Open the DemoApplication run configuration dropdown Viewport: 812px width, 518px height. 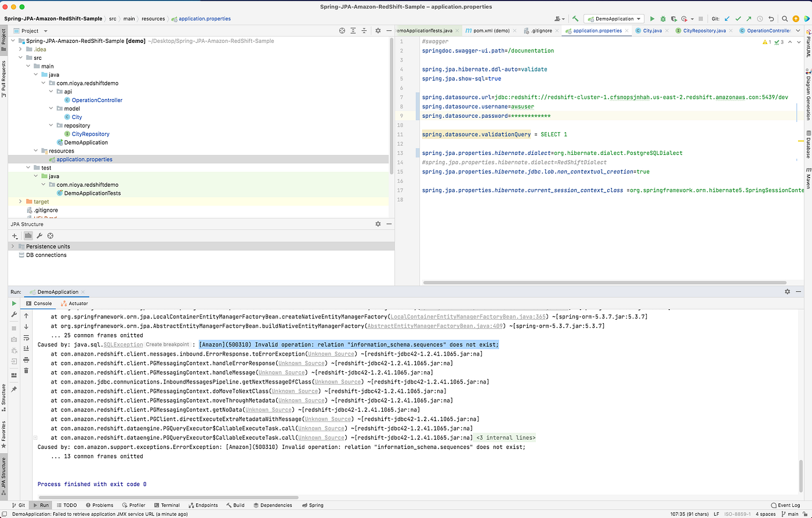point(614,19)
